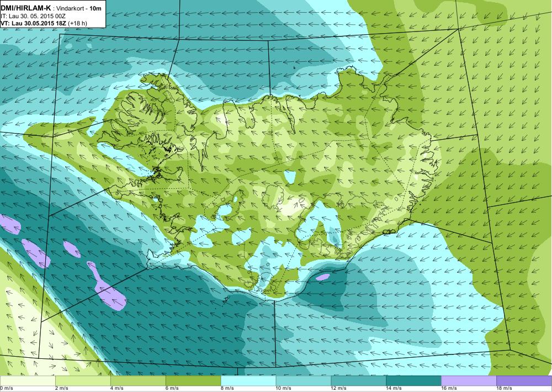Screen dimensions: 552x392
Task: Click the DMI/HIRLAM-K title text
Action: [26, 8]
